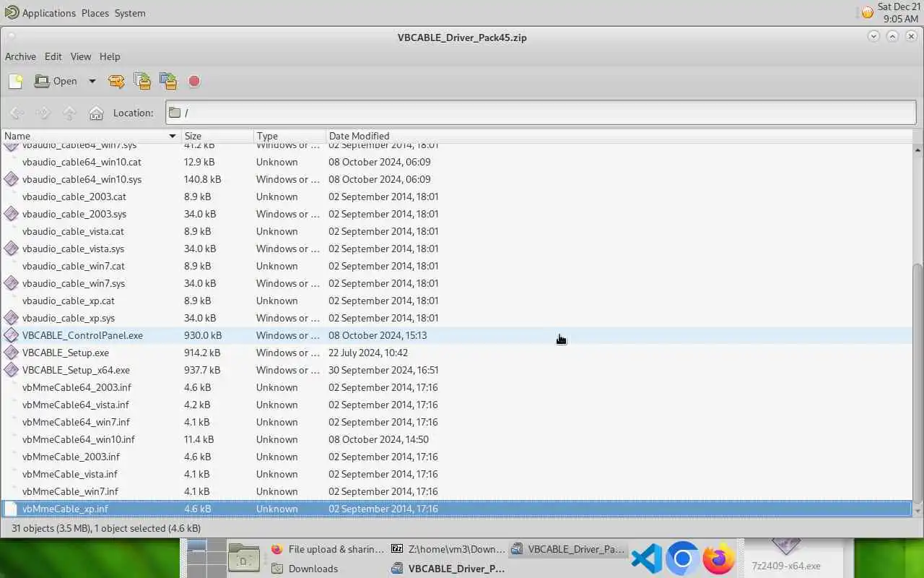Image resolution: width=924 pixels, height=578 pixels.
Task: Open the System menu in top panel
Action: (x=130, y=13)
